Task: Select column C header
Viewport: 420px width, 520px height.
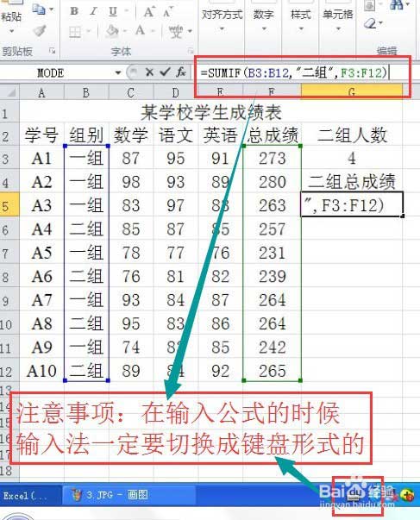Action: click(131, 93)
